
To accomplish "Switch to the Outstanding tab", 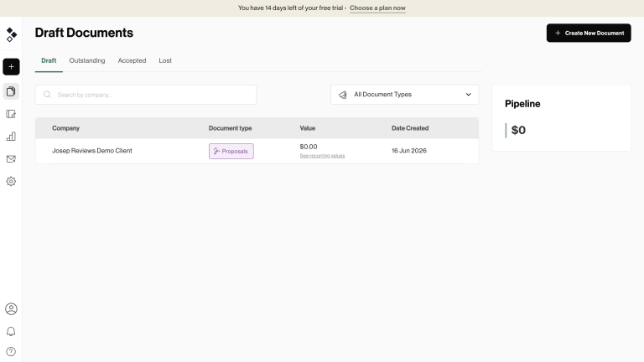I will click(x=87, y=60).
